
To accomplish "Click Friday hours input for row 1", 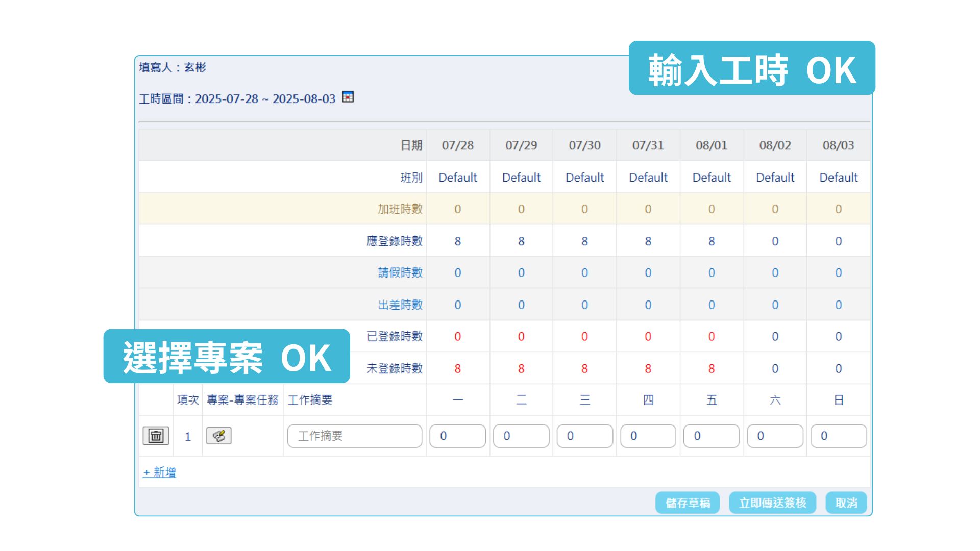I will (x=711, y=436).
